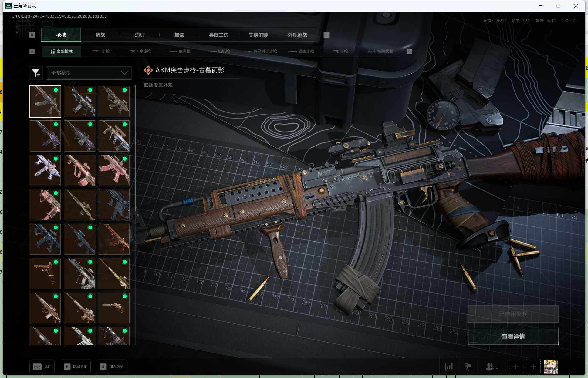Click the 已应用外观 applied skin button

[x=513, y=314]
